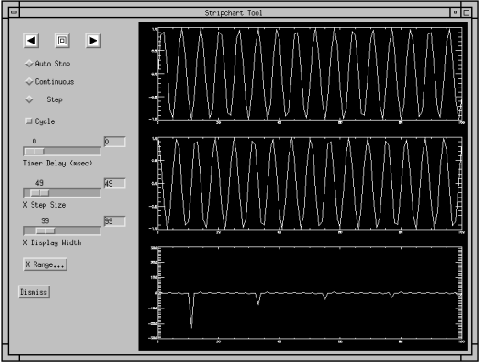Open the X Range... dialog button
480x364 pixels.
point(45,264)
